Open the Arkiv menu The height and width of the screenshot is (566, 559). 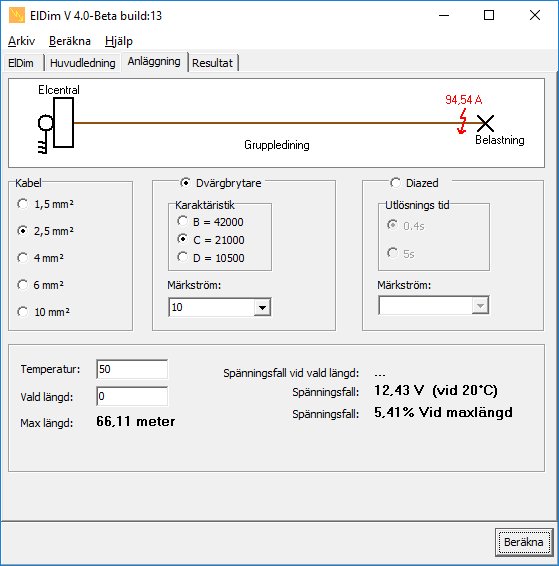pos(22,41)
